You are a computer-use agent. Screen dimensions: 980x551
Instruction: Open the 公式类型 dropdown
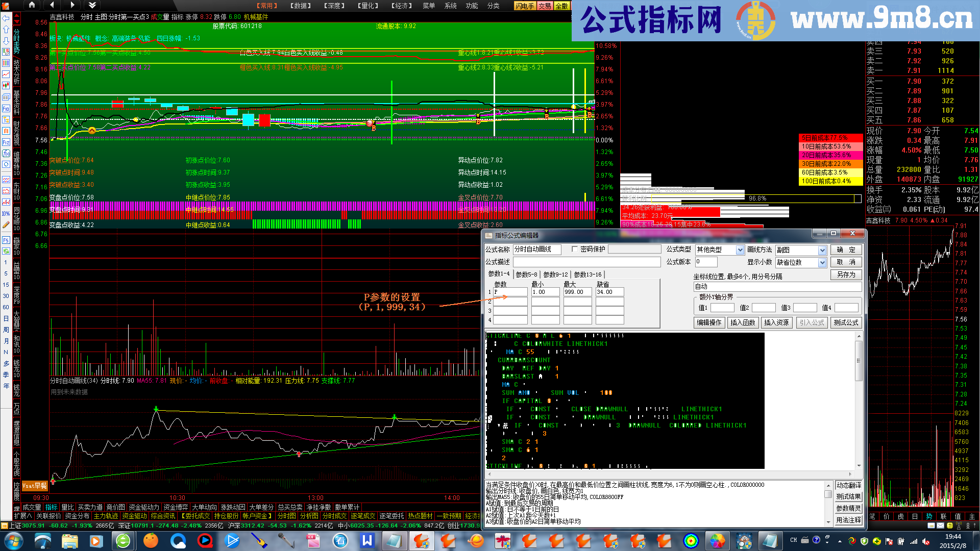click(740, 250)
